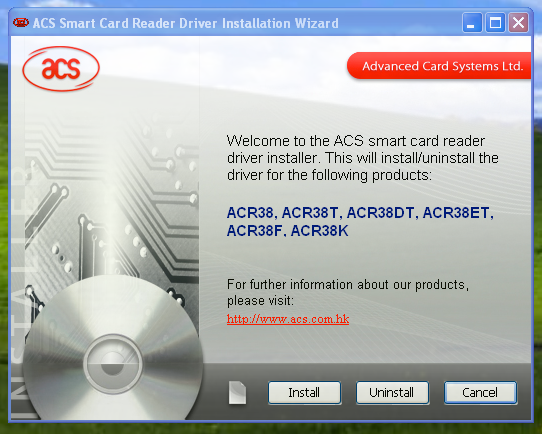The image size is (542, 434).
Task: Click the ACR38F product name
Action: (254, 231)
